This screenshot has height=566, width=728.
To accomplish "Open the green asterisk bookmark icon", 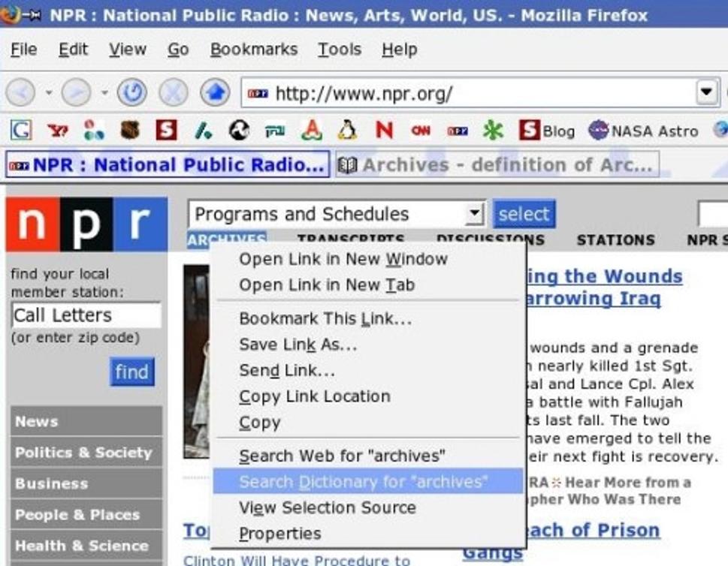I will point(493,131).
